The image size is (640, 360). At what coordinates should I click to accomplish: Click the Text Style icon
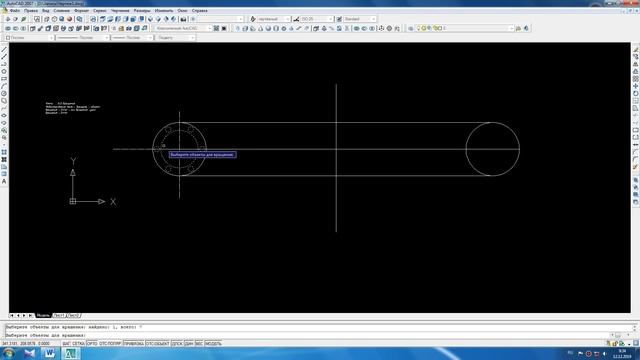253,19
